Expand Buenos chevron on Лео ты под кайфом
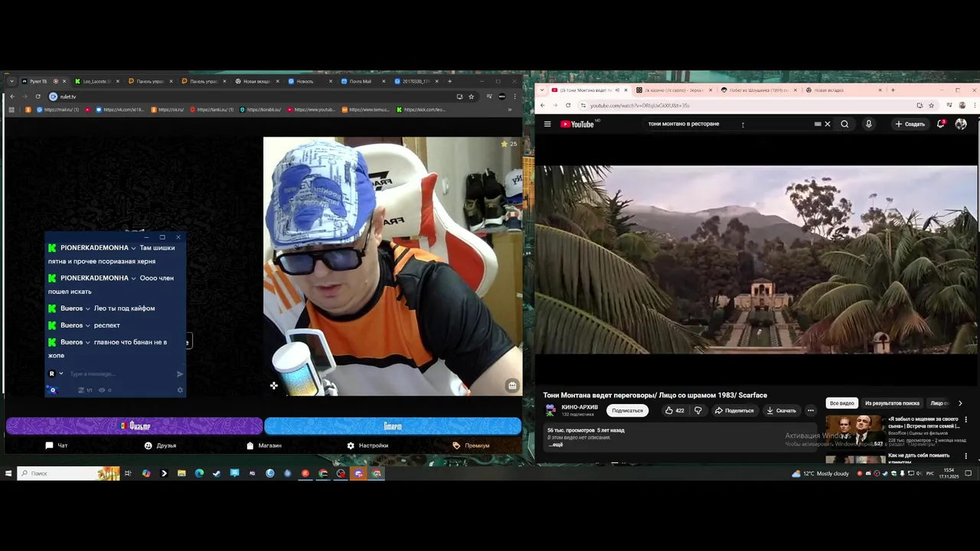 click(87, 308)
